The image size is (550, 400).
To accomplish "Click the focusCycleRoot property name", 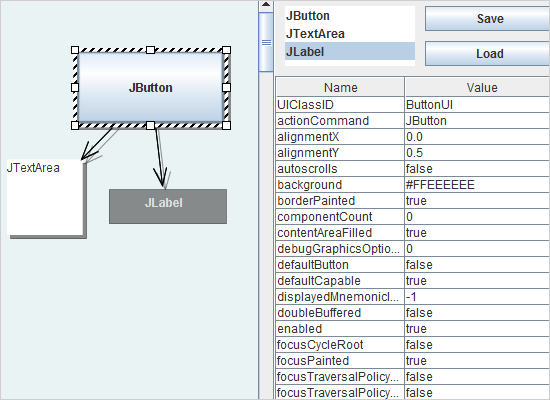I will click(x=340, y=345).
